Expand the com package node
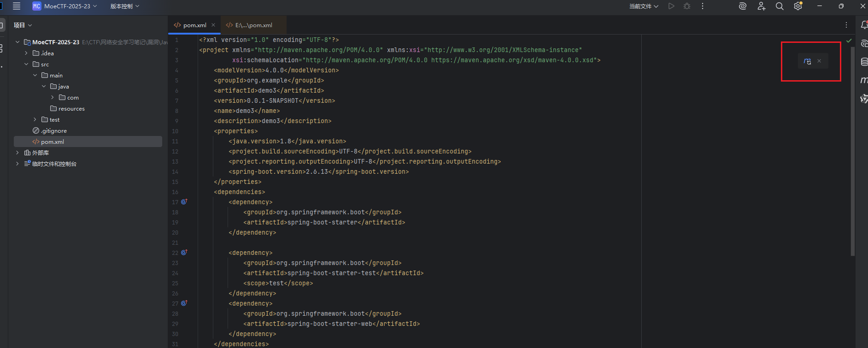The width and height of the screenshot is (868, 348). (53, 97)
